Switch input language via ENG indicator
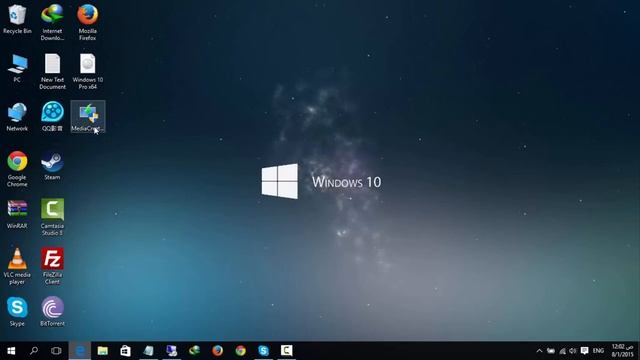This screenshot has height=360, width=640. (598, 351)
